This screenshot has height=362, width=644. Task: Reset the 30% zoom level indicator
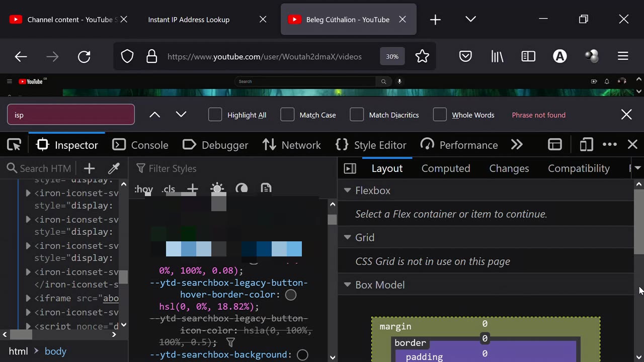click(392, 56)
